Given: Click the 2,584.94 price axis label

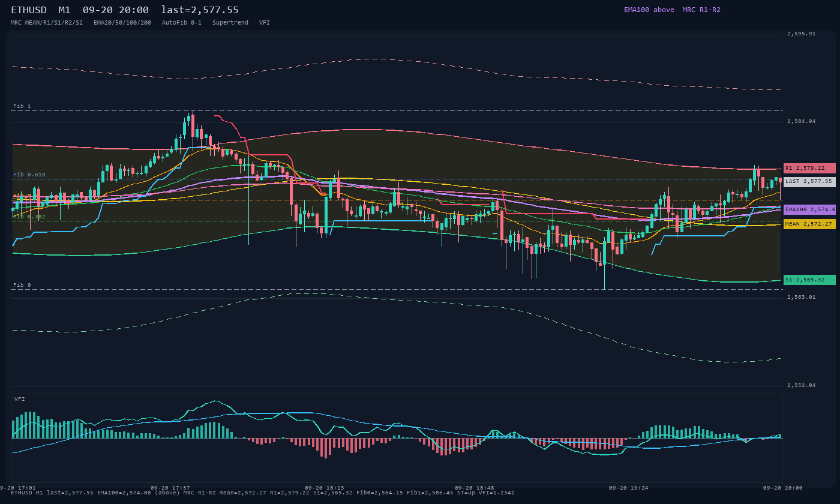Looking at the screenshot, I should point(802,121).
